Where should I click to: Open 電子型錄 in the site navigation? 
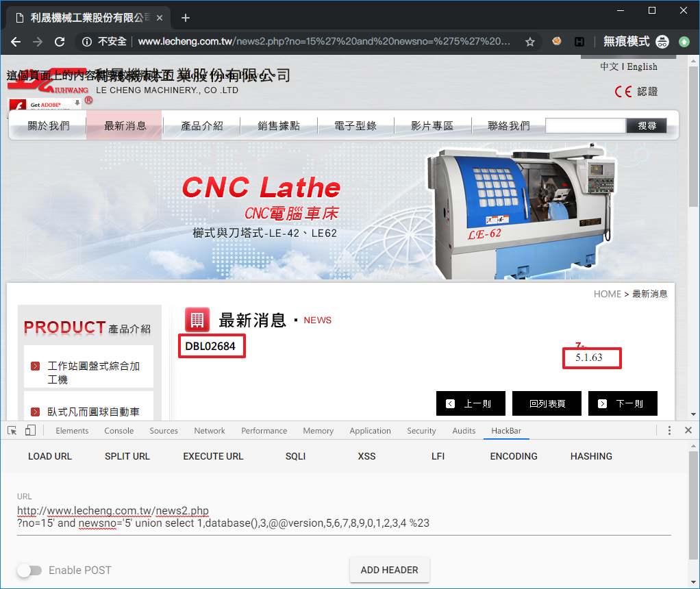coord(355,126)
